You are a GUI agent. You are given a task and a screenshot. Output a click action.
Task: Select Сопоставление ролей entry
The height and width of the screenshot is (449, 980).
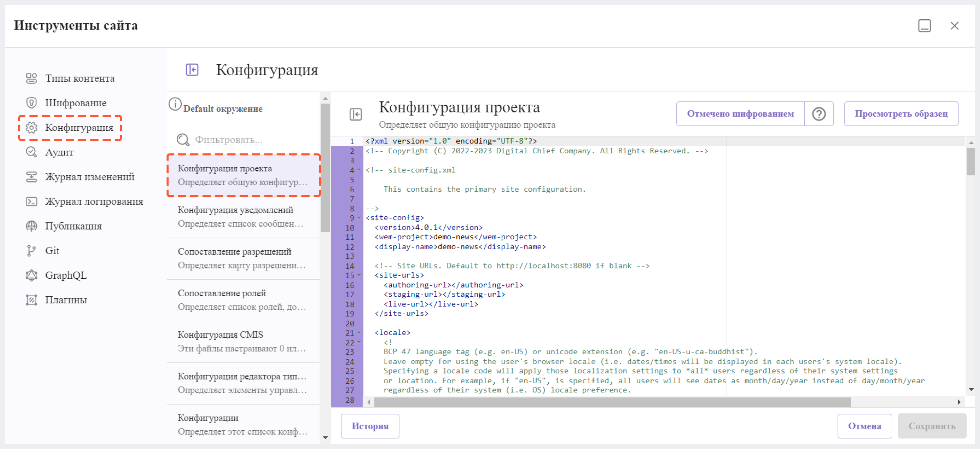click(x=243, y=300)
